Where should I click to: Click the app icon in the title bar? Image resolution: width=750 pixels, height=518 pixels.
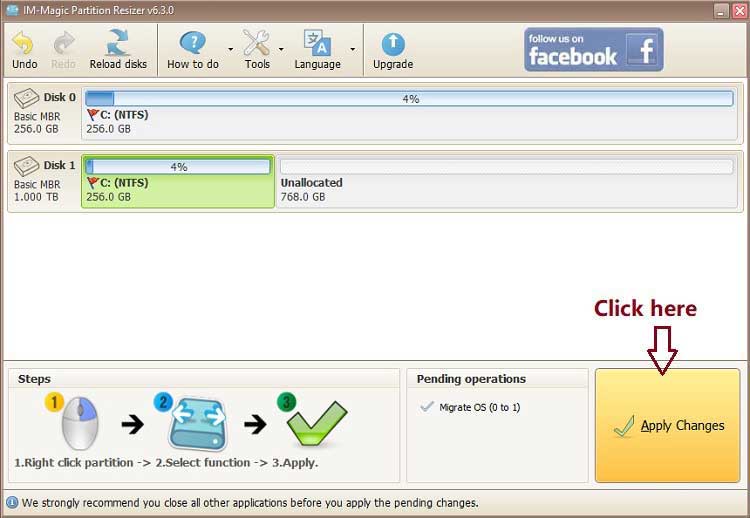click(x=11, y=10)
